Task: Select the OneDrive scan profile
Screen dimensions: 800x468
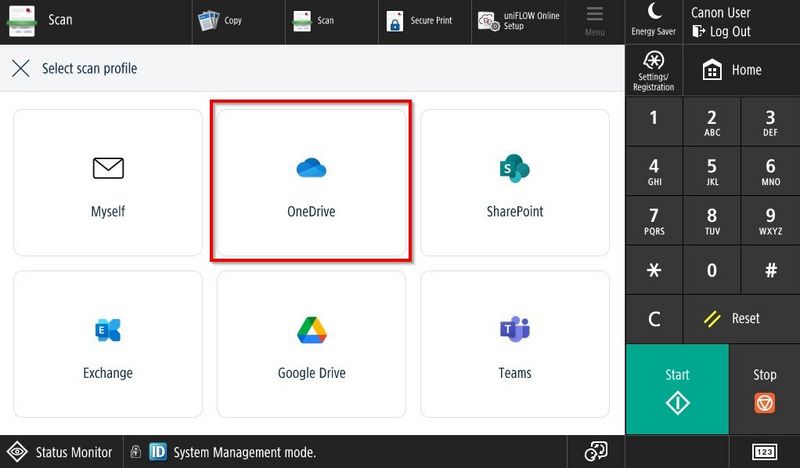Action: tap(311, 182)
